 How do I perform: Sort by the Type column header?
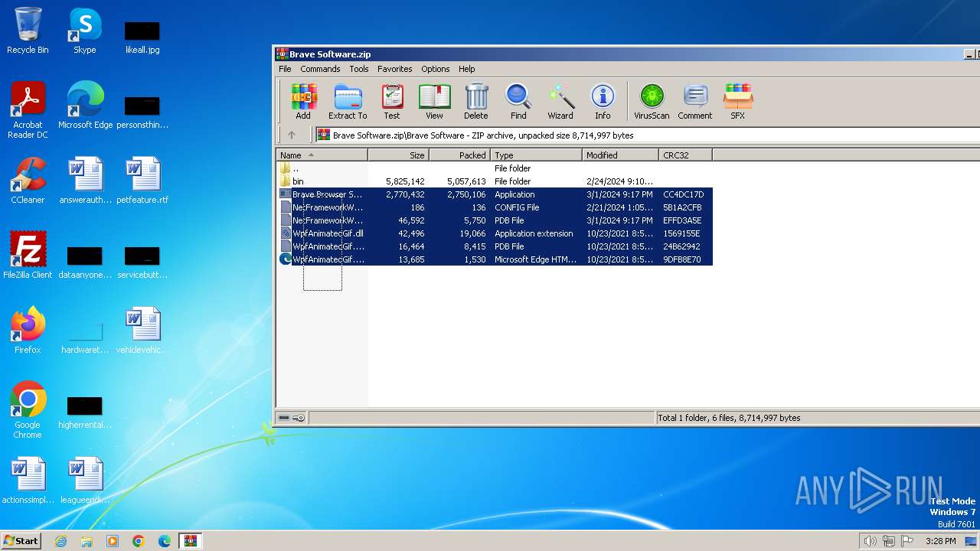pyautogui.click(x=536, y=155)
